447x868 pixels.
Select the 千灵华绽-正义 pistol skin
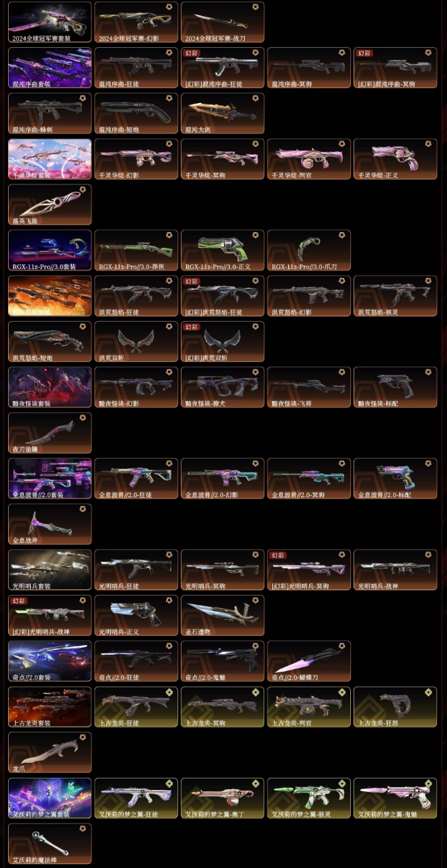point(395,159)
